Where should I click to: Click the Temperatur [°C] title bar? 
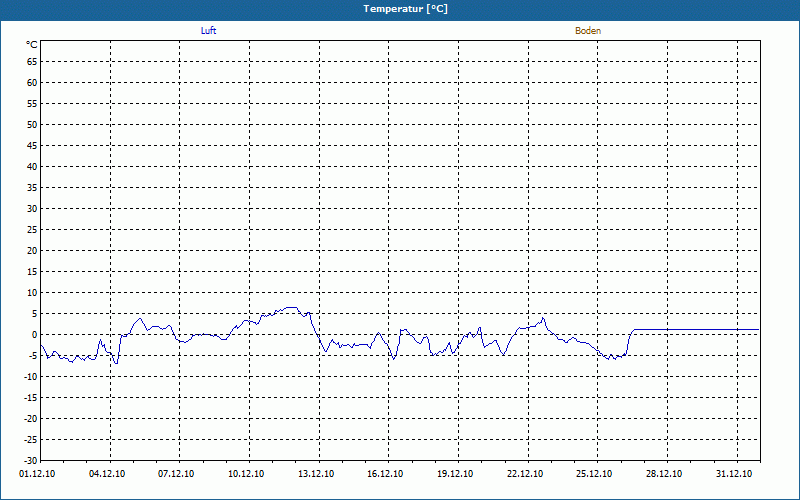pyautogui.click(x=400, y=9)
